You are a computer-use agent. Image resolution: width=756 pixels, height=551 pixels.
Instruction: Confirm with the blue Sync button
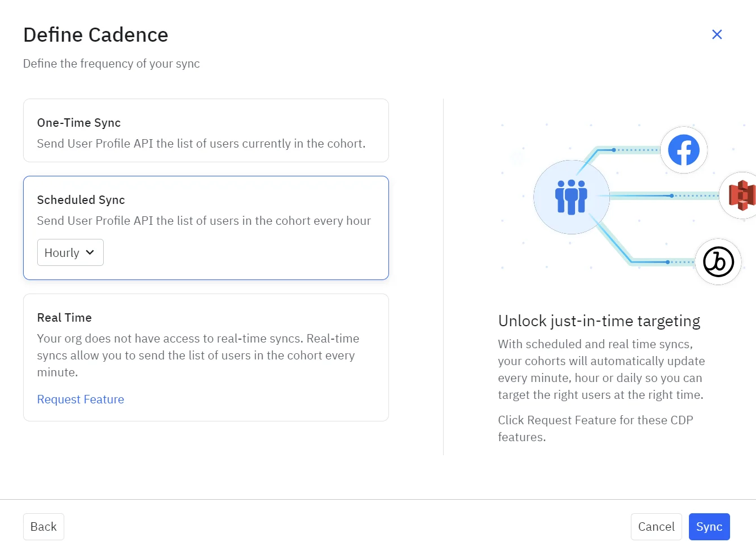[709, 527]
